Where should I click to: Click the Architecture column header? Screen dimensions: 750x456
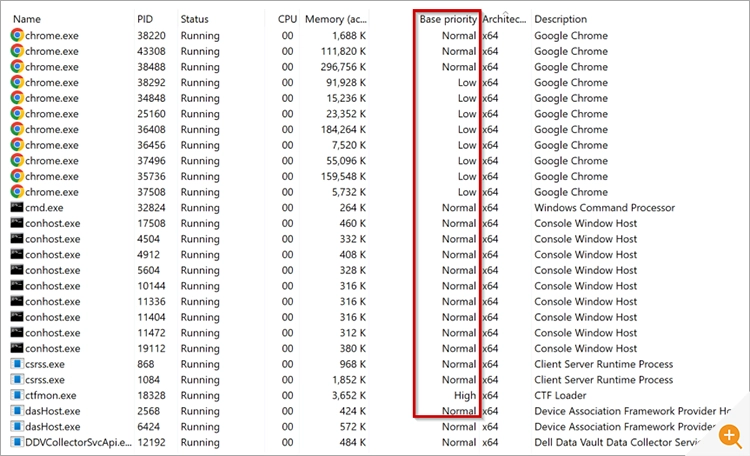coord(504,19)
